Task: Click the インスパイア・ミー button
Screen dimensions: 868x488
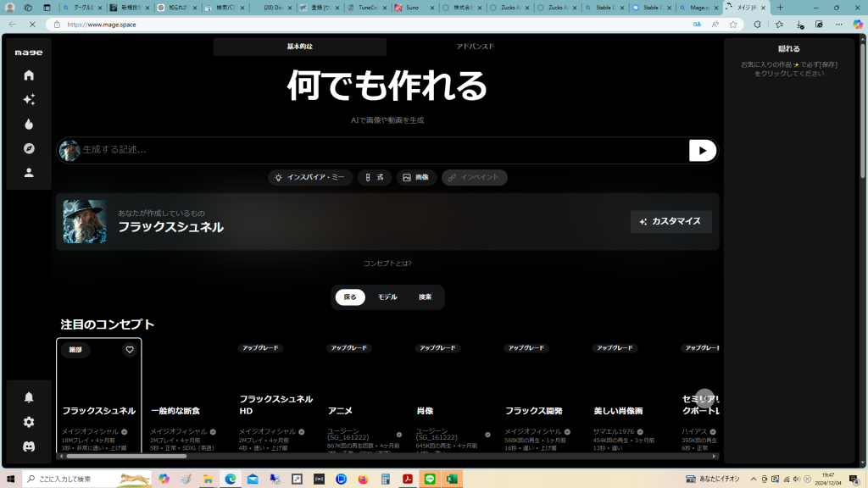Action: (x=310, y=178)
